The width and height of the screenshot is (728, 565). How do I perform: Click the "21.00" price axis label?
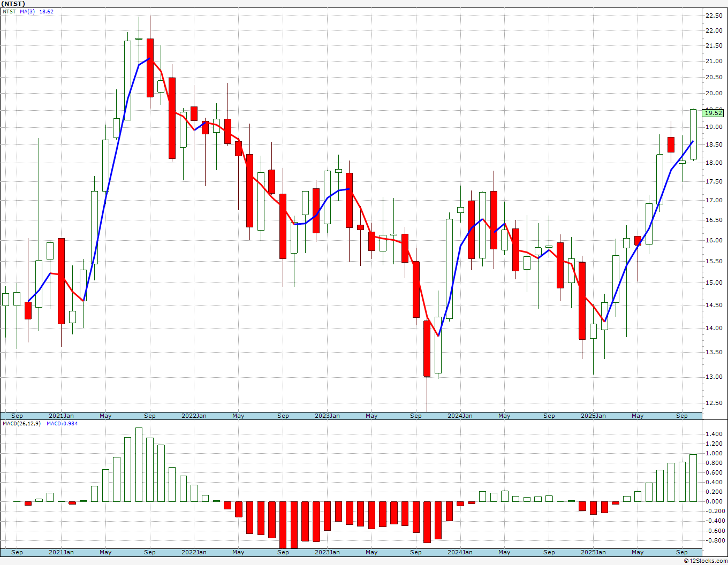[x=714, y=61]
